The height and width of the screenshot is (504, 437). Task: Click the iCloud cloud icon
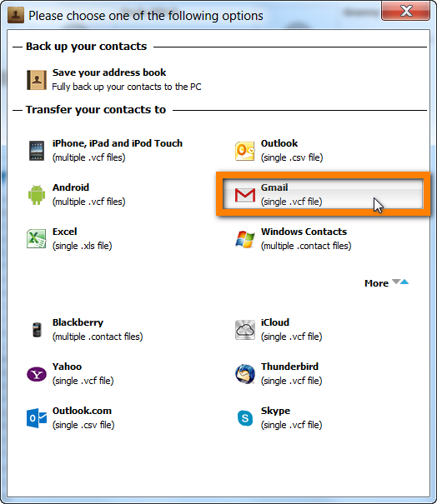pyautogui.click(x=245, y=330)
